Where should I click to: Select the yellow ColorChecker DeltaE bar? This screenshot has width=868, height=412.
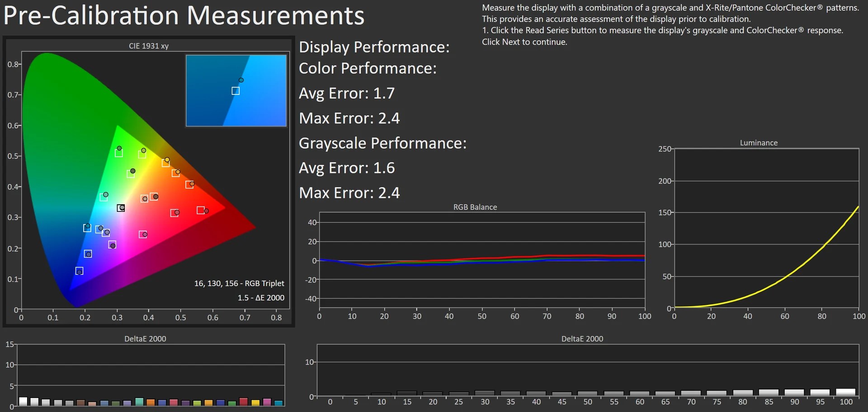(x=255, y=403)
